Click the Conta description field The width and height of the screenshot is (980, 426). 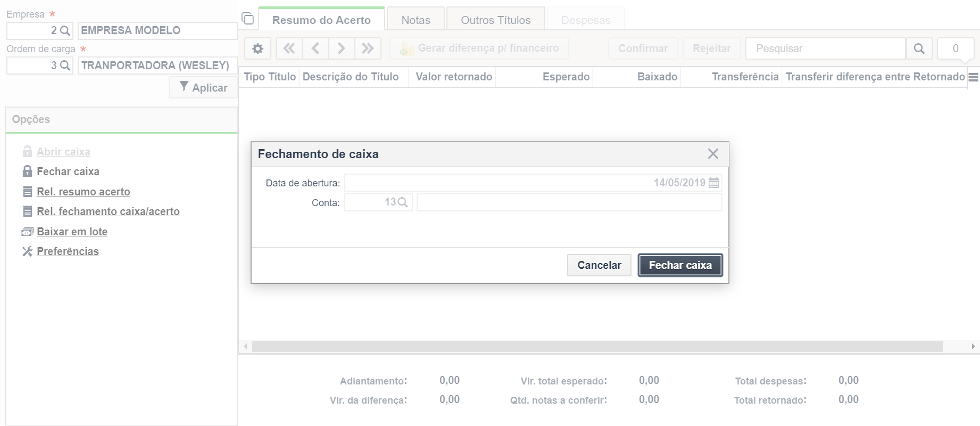(569, 202)
